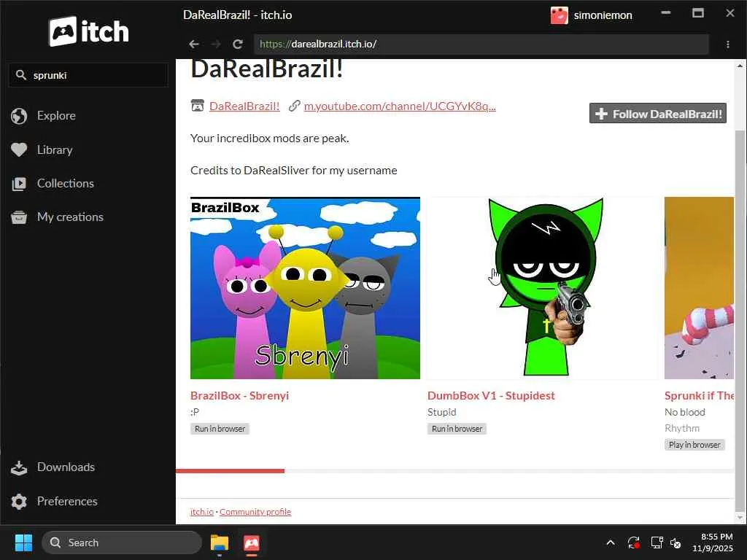Open the m.youtube.com channel link
This screenshot has height=560, width=747.
400,106
